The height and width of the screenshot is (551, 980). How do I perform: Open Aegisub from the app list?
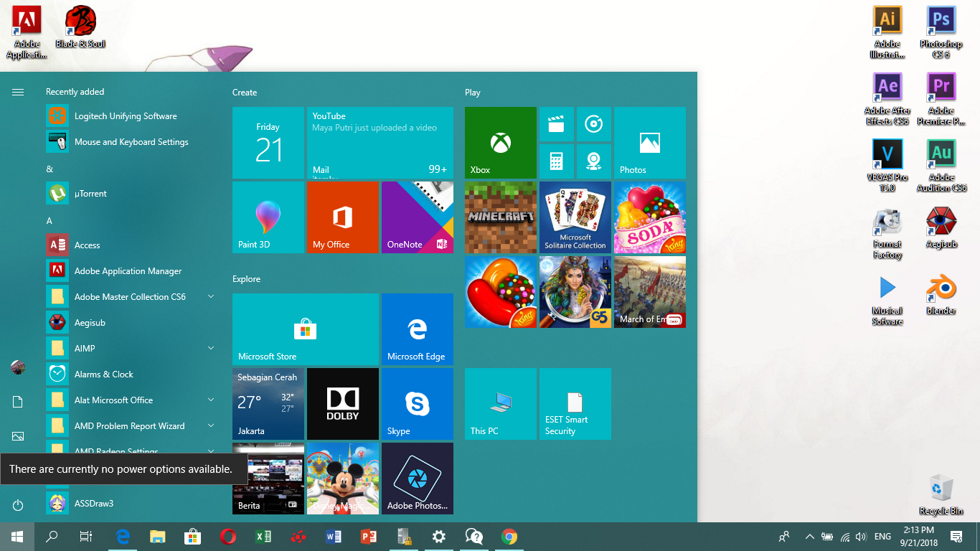132,323
